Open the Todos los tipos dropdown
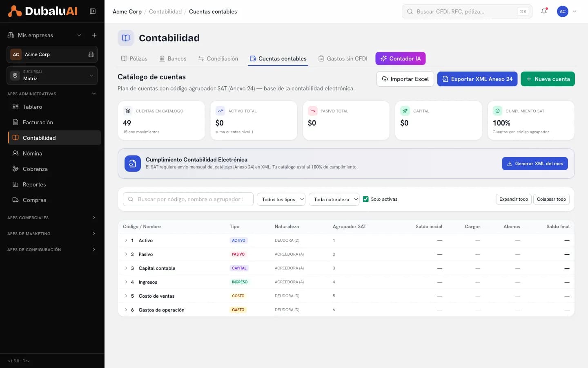 (x=281, y=199)
